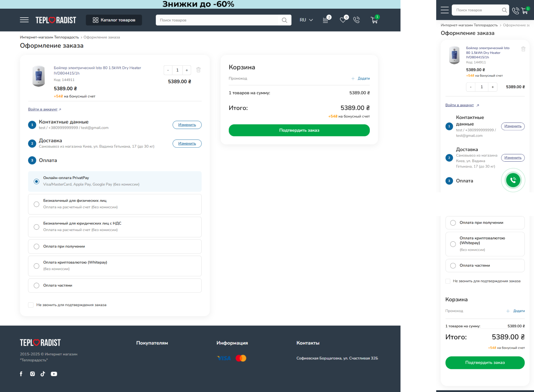
Task: Open the shopping cart icon in desktop header
Action: click(x=374, y=20)
